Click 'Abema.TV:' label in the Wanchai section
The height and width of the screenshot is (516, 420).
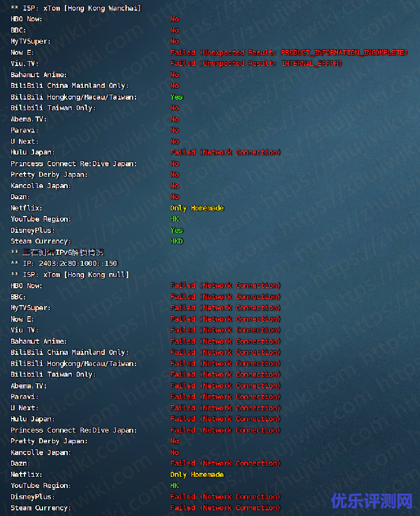[29, 119]
